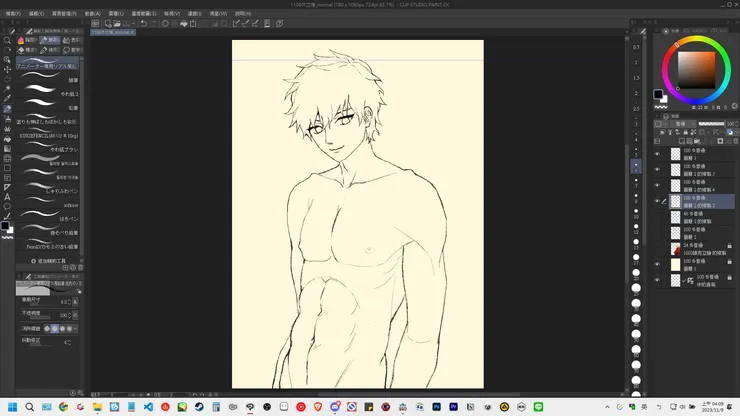Click the Open file folder icon
The width and height of the screenshot is (740, 416).
pos(117,23)
